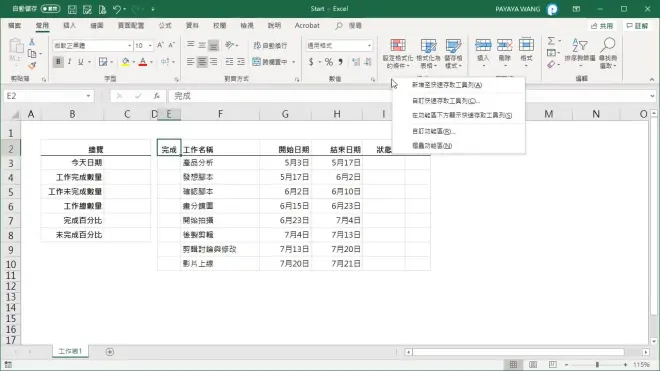
Task: Toggle Bold formatting in ribbon
Action: (x=58, y=62)
